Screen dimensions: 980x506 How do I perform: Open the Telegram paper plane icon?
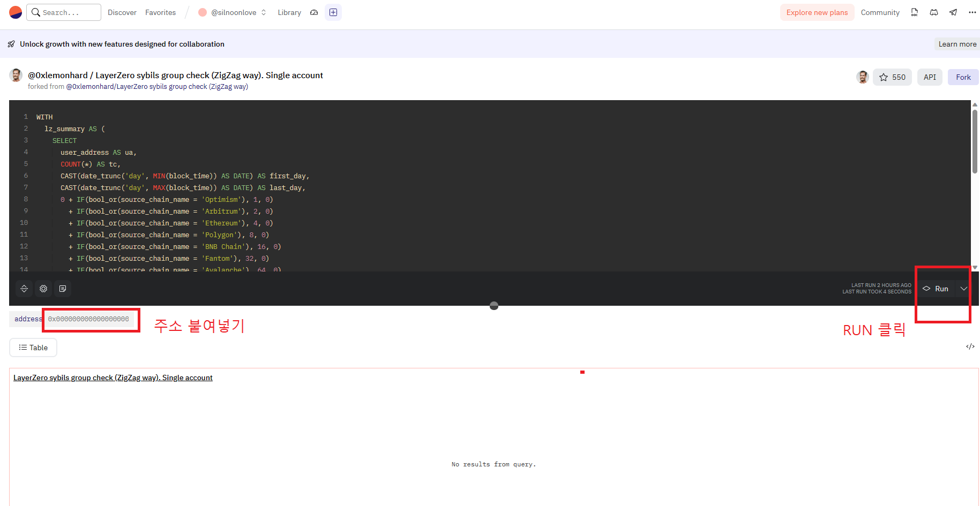953,12
